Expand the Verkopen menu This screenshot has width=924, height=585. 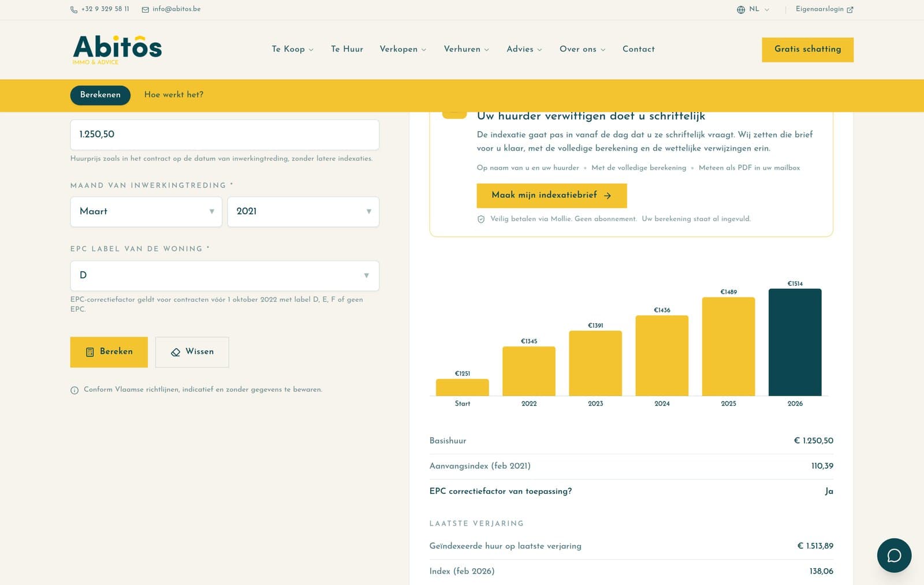coord(403,49)
